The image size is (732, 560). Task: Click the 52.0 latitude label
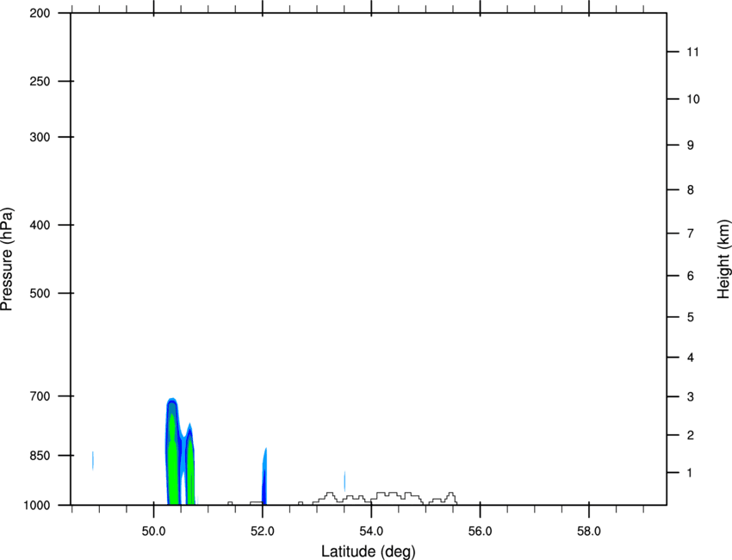[x=263, y=532]
